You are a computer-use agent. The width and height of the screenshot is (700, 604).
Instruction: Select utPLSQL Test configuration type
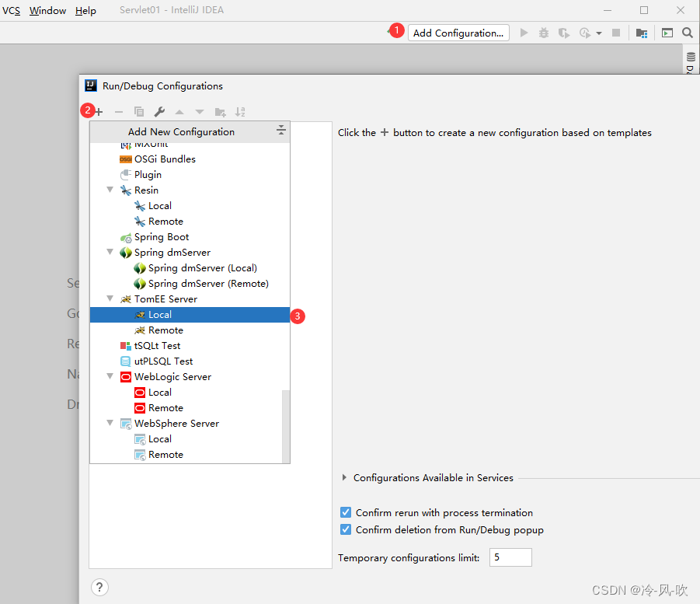[x=190, y=361]
